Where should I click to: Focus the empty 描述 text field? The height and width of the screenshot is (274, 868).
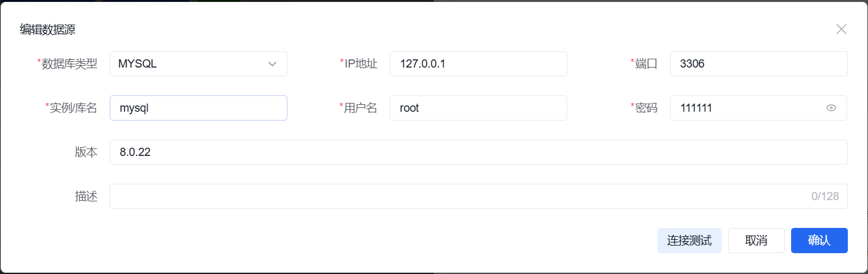(478, 196)
